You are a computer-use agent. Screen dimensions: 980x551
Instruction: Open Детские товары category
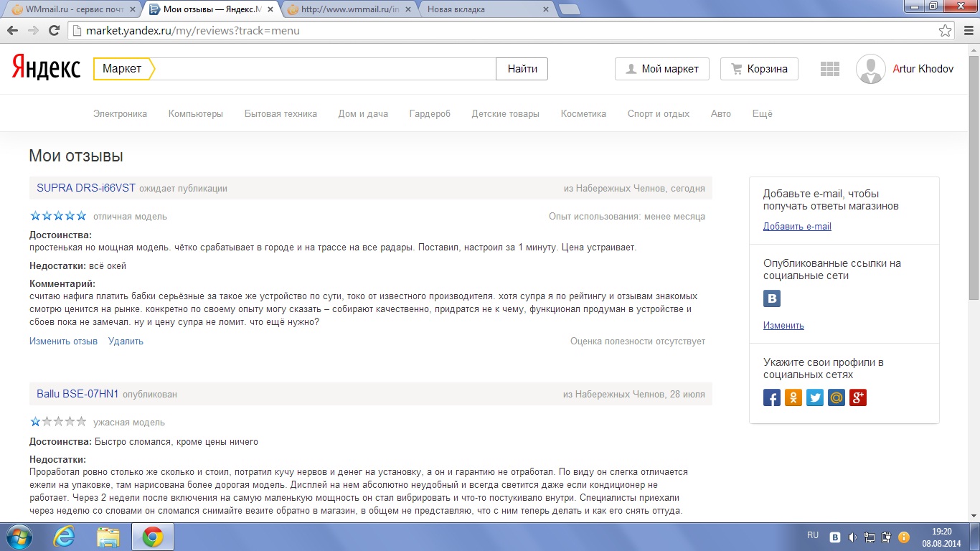[506, 113]
